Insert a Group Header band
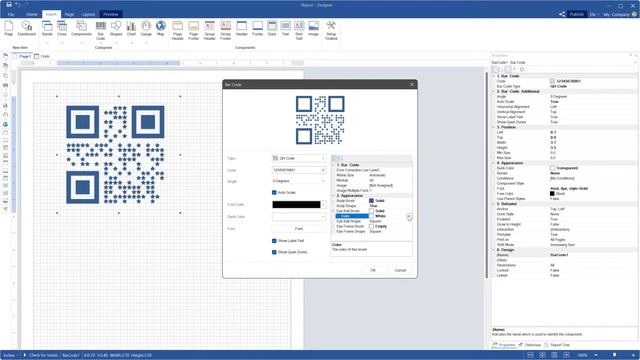This screenshot has height=360, width=640. pos(209,30)
